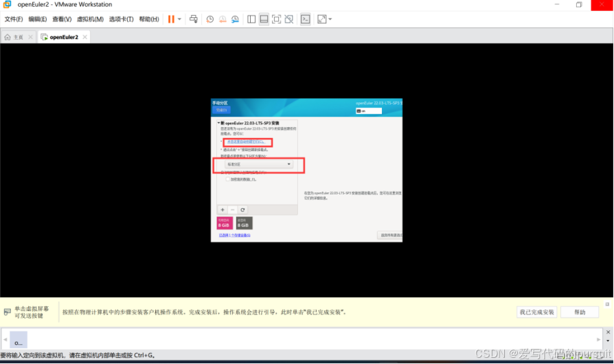
Task: Send Ctrl+Alt+Del to the virtual machine
Action: (x=194, y=19)
